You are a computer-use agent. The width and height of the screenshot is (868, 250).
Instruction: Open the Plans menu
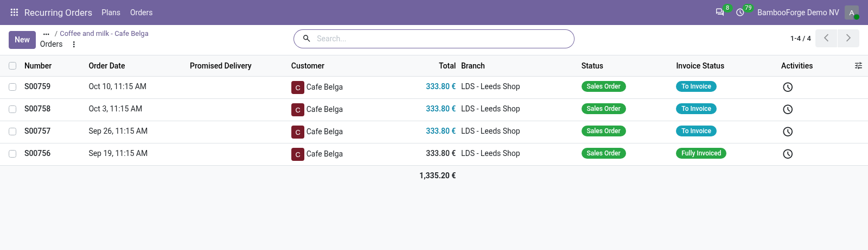pyautogui.click(x=111, y=12)
